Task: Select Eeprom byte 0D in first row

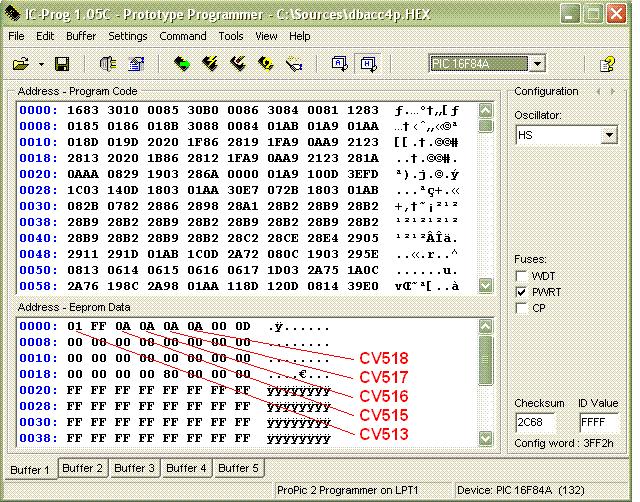Action: tap(243, 326)
